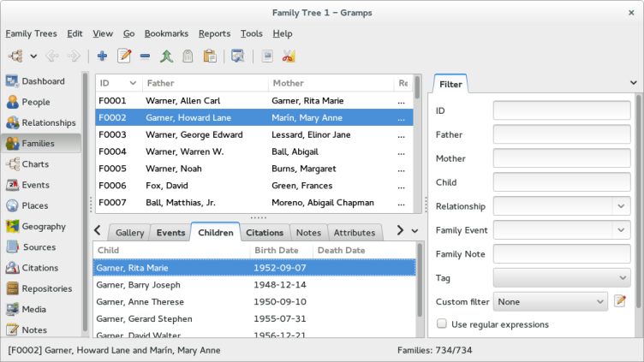Click the media reference icon in toolbar
The image size is (644, 362).
(267, 56)
